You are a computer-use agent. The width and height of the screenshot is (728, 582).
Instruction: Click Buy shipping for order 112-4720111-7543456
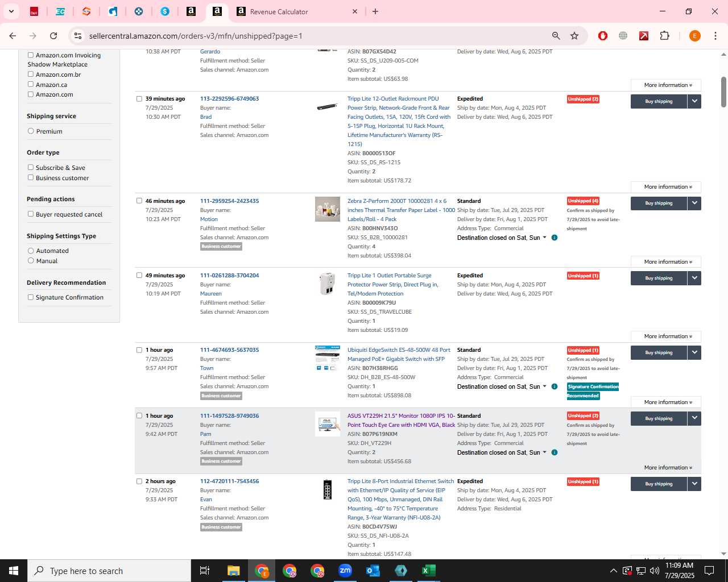[x=659, y=484]
